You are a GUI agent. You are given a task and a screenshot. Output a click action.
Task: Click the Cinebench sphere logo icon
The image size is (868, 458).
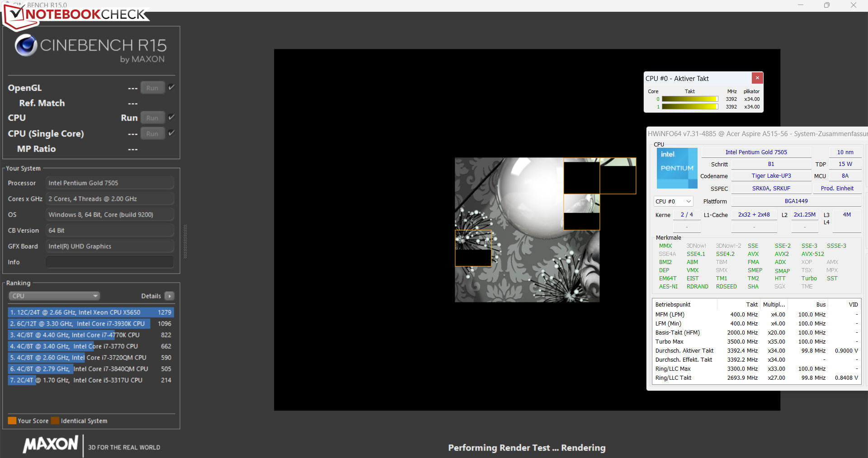26,45
